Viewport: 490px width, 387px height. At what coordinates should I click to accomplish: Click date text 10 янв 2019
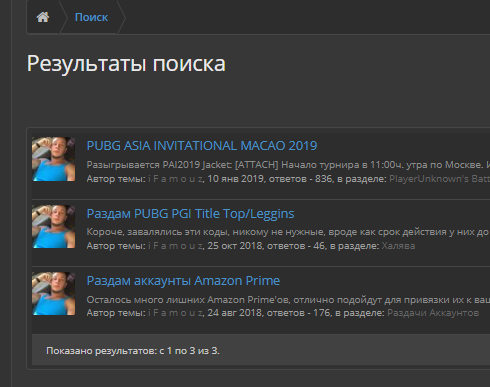pyautogui.click(x=235, y=179)
